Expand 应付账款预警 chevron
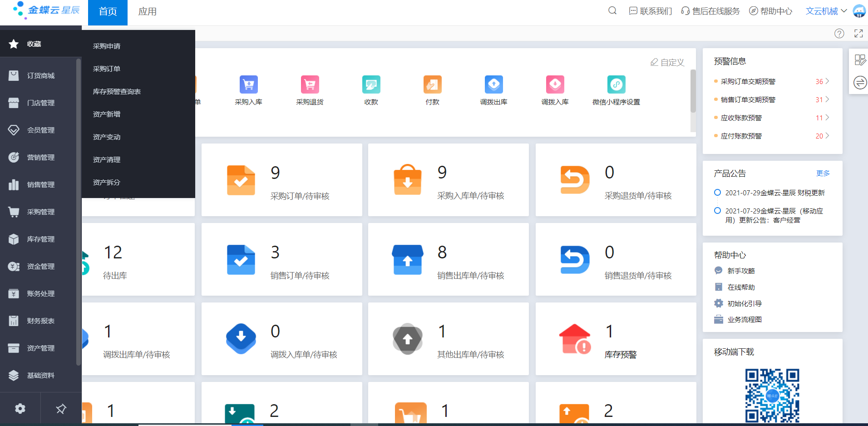 pyautogui.click(x=827, y=136)
